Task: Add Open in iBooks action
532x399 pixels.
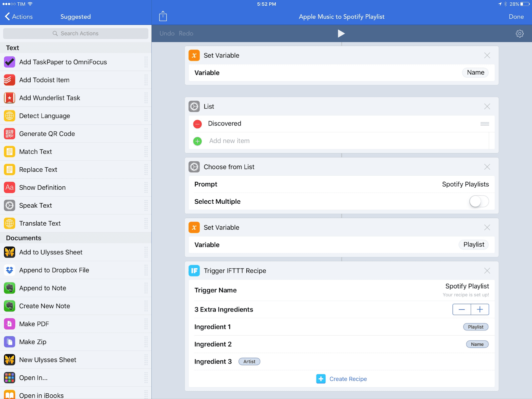Action: [76, 393]
